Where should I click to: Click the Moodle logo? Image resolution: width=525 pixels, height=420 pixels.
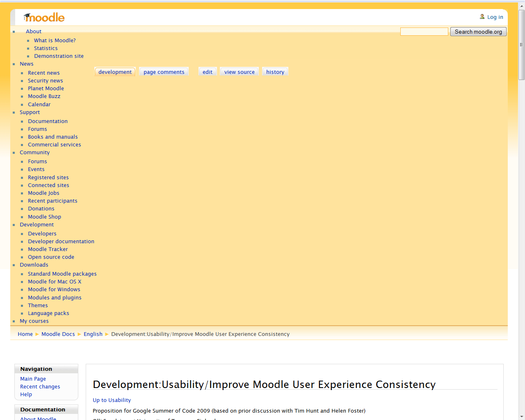pos(44,17)
